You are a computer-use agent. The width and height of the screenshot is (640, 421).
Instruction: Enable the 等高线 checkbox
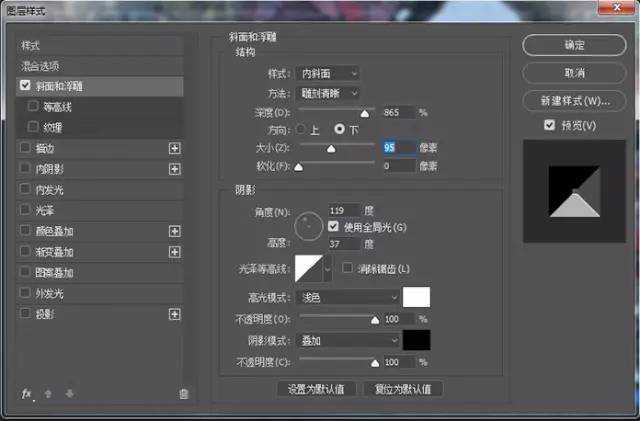click(35, 106)
